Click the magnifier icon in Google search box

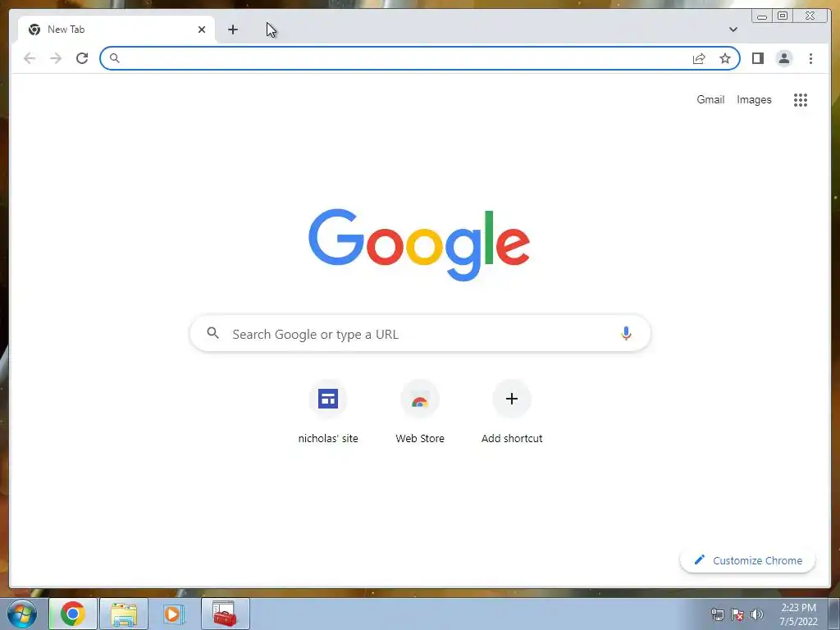pos(212,333)
